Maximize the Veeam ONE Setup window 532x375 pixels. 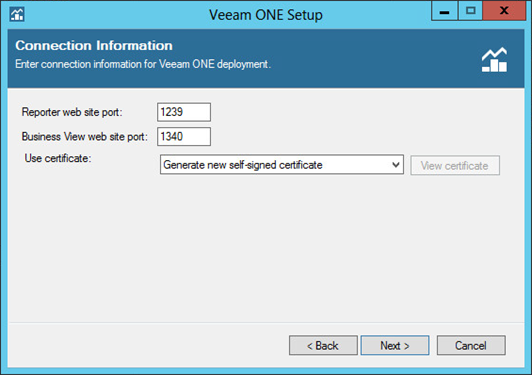tap(470, 11)
